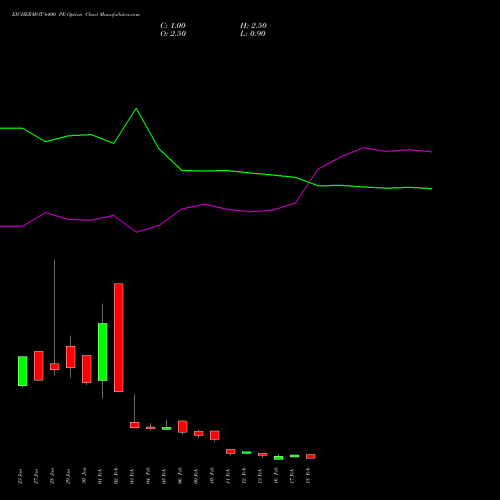
Task: Click the '02 Feb' date axis label
Action: click(116, 476)
